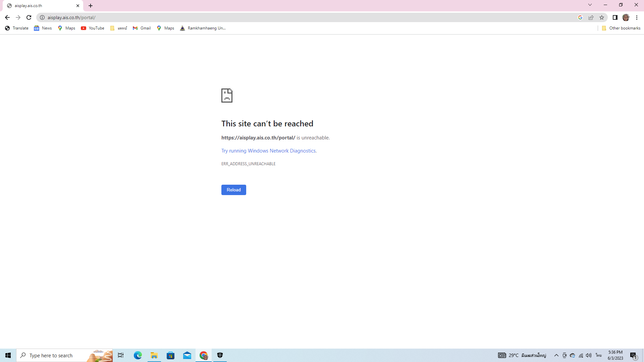The image size is (644, 362).
Task: Bookmark this page with star icon
Action: point(602,17)
